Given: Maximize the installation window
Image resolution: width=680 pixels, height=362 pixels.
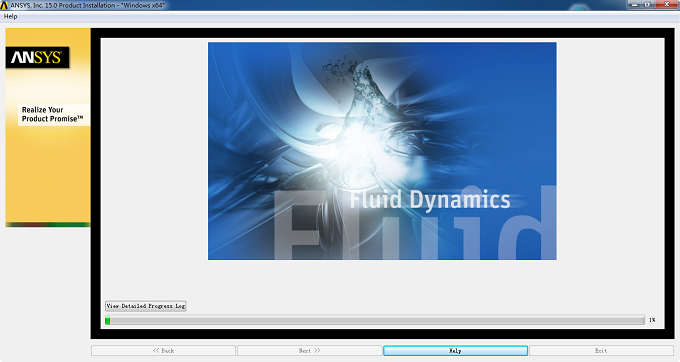Looking at the screenshot, I should pyautogui.click(x=648, y=4).
